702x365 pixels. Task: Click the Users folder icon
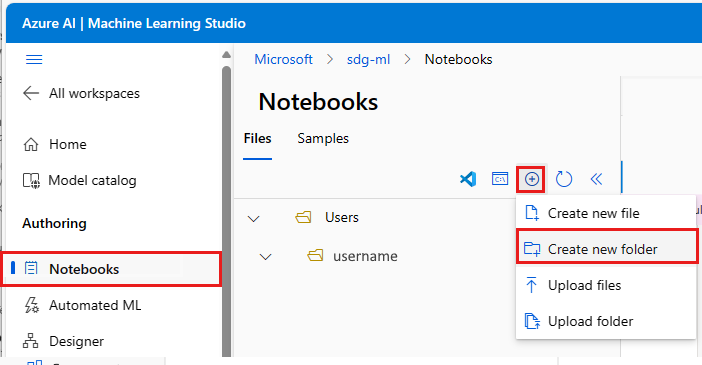pos(303,218)
